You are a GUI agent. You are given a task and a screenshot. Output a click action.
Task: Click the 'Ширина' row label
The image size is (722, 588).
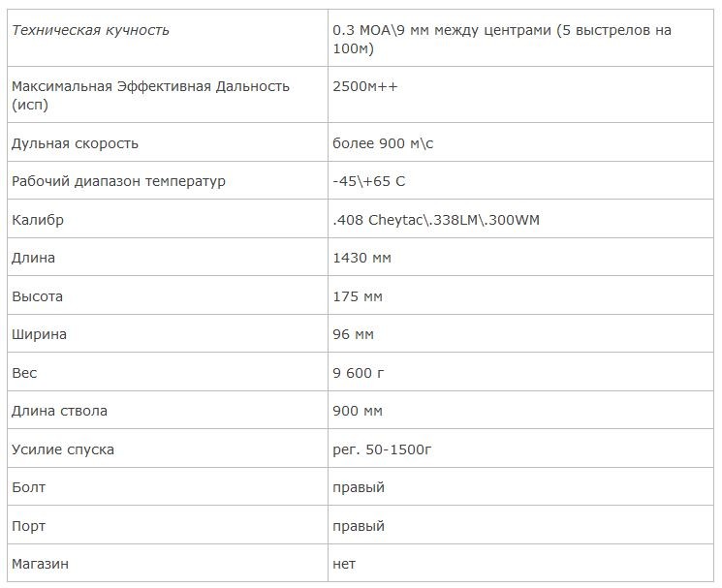(40, 334)
